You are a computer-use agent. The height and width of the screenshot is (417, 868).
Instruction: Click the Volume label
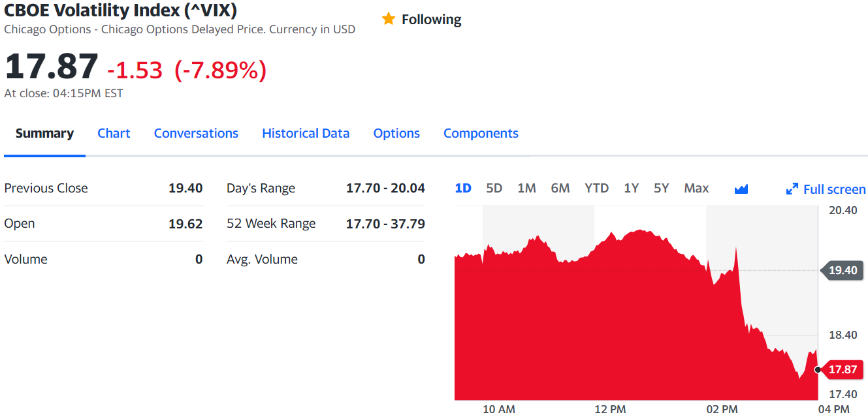point(25,259)
